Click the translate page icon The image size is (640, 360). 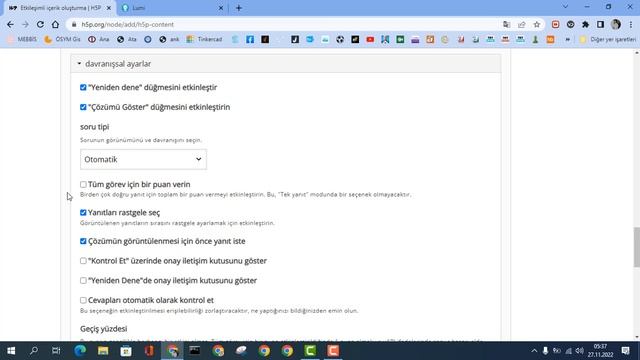[x=507, y=24]
